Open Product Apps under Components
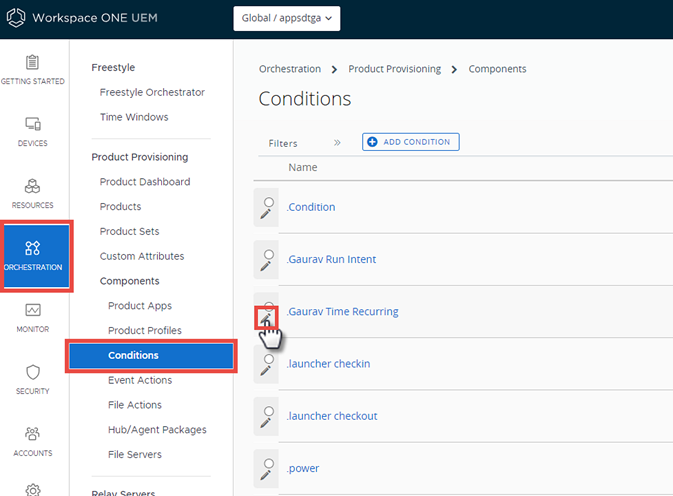 (x=139, y=306)
